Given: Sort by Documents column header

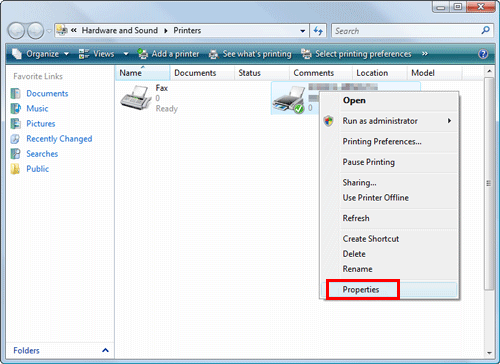Looking at the screenshot, I should tap(202, 73).
